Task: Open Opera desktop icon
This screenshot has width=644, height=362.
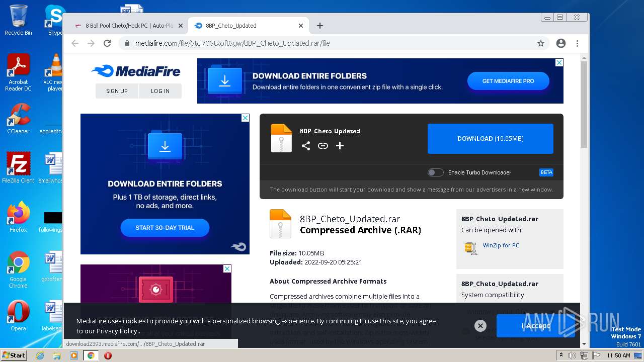Action: (x=18, y=316)
